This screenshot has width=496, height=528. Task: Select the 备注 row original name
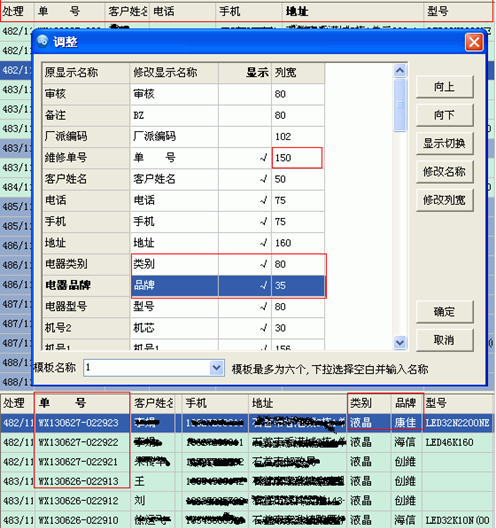coord(86,115)
